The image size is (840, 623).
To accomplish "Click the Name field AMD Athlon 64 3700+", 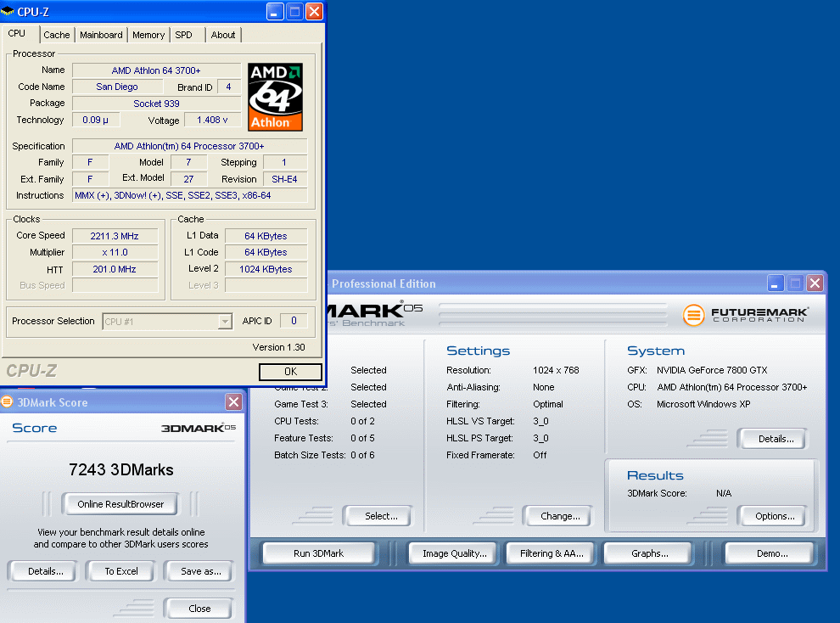I will [156, 70].
